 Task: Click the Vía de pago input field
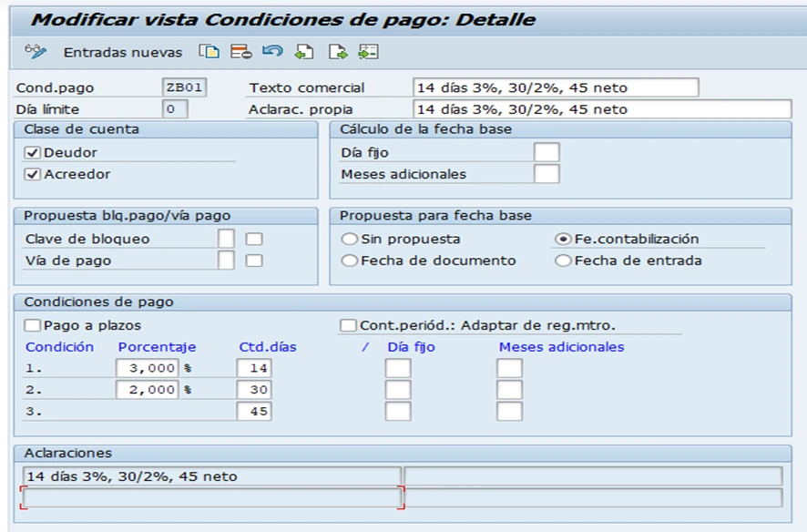pyautogui.click(x=226, y=261)
